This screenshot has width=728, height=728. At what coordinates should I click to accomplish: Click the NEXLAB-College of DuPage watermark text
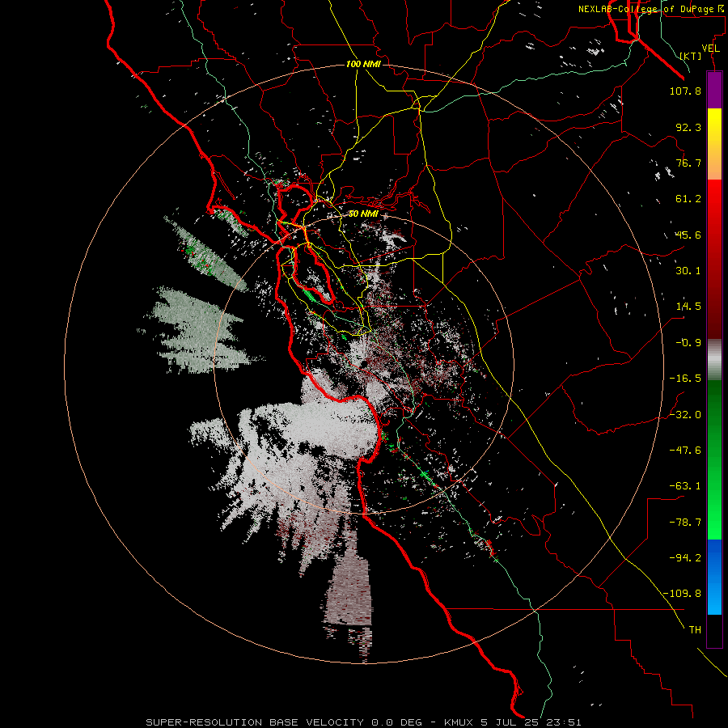650,9
